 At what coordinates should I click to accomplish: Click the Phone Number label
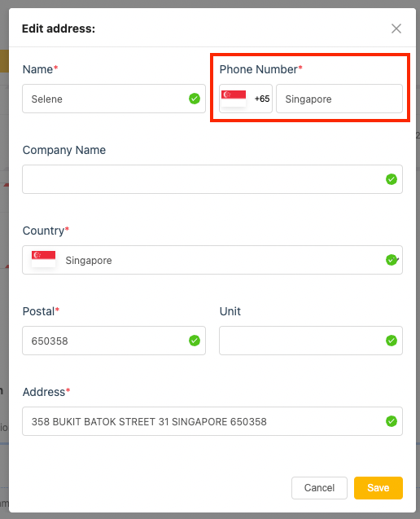(x=260, y=69)
